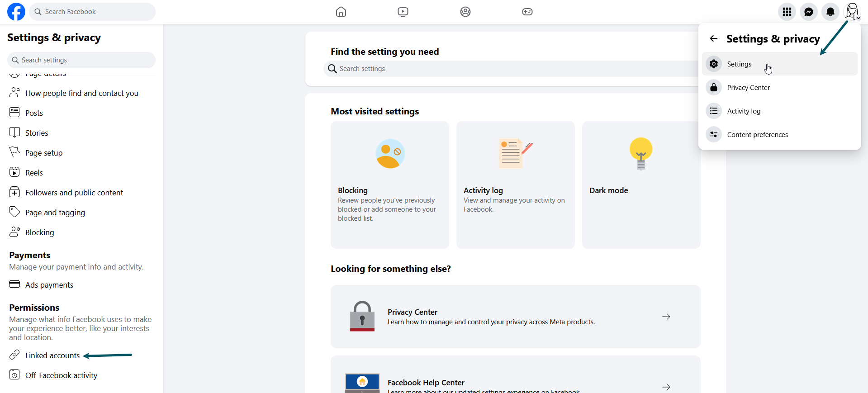Viewport: 868px width, 393px height.
Task: Open the Facebook Help Center card
Action: click(x=516, y=374)
